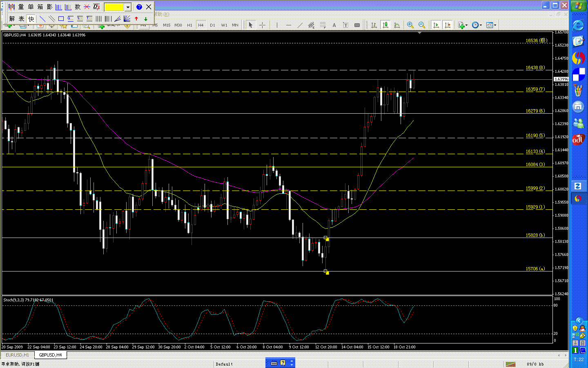Select the parallel channel lines tool
This screenshot has height=368, width=588.
[51, 19]
